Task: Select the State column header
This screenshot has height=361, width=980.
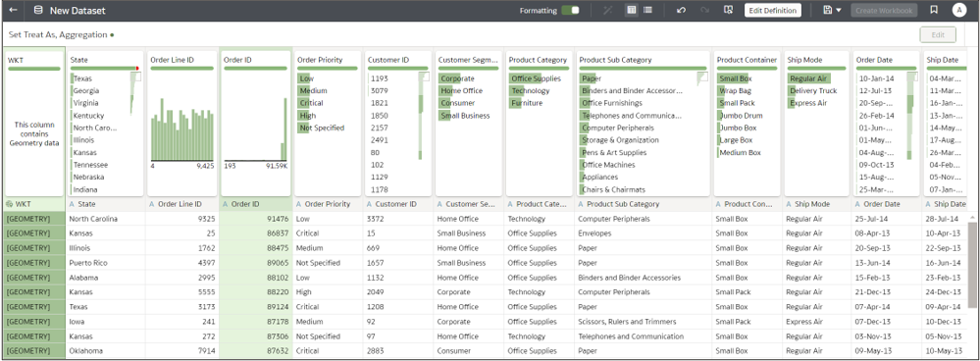Action: point(106,204)
